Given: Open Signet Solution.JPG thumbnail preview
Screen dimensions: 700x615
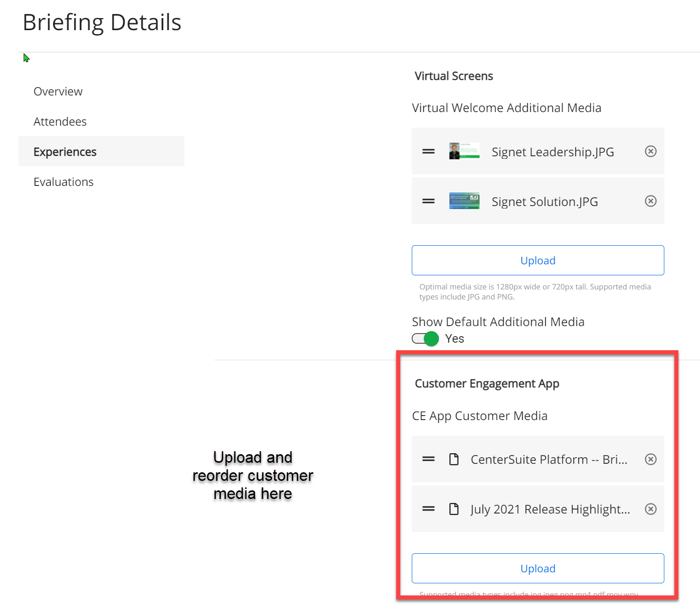Looking at the screenshot, I should tap(464, 201).
